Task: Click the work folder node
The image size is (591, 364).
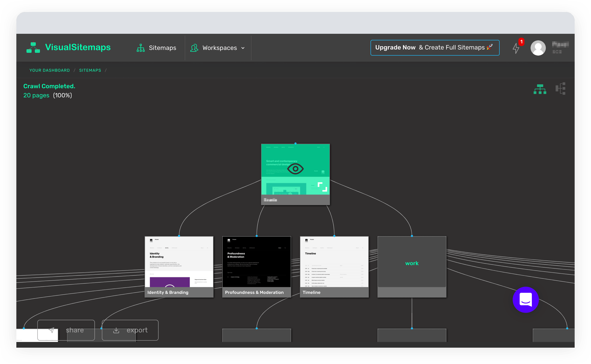Action: [x=412, y=263]
